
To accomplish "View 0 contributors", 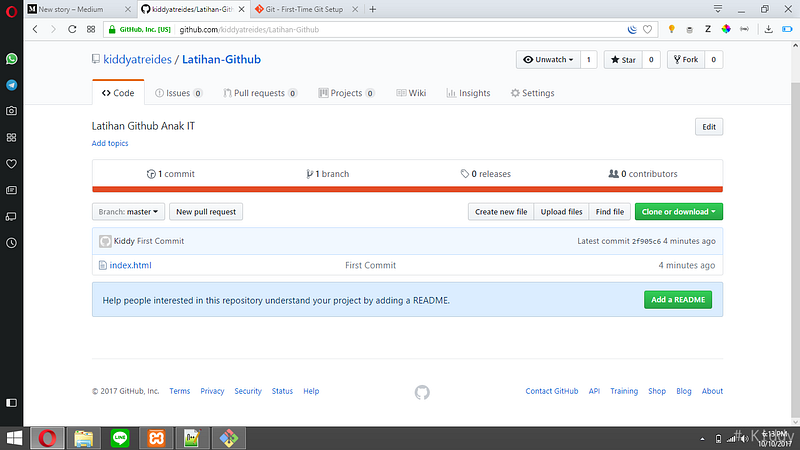I will point(643,174).
